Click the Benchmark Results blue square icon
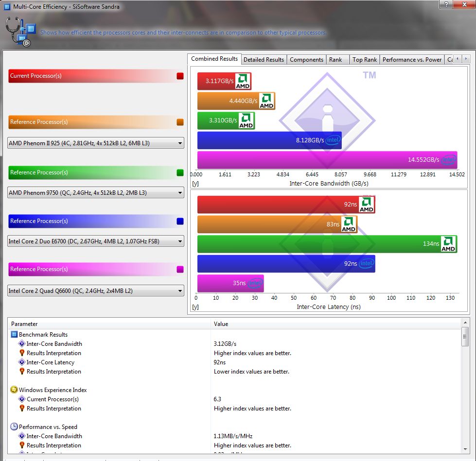The image size is (476, 461). [x=14, y=334]
